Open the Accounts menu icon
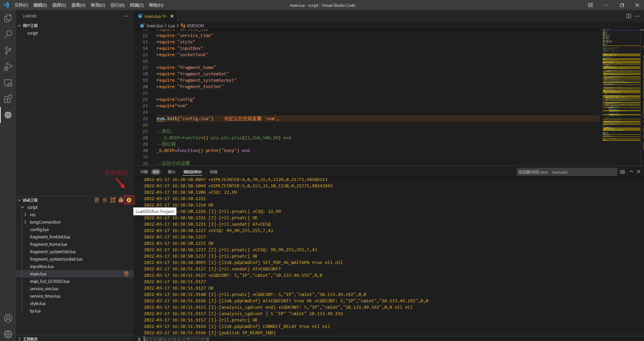644x341 pixels. pos(8,318)
